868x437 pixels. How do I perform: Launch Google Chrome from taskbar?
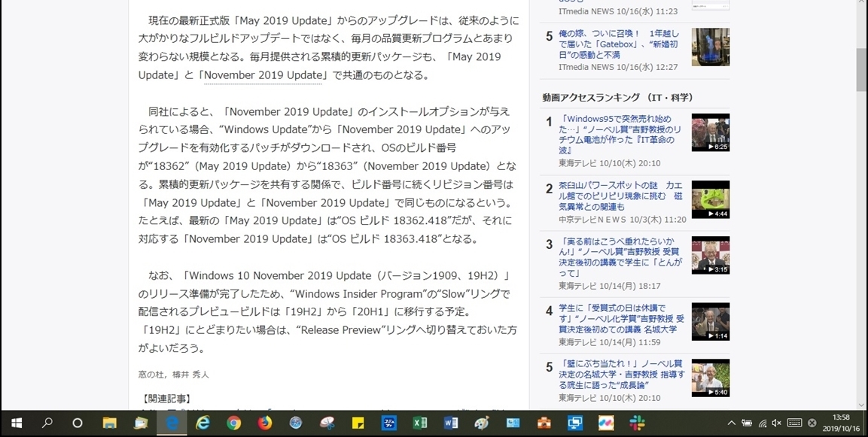point(233,423)
